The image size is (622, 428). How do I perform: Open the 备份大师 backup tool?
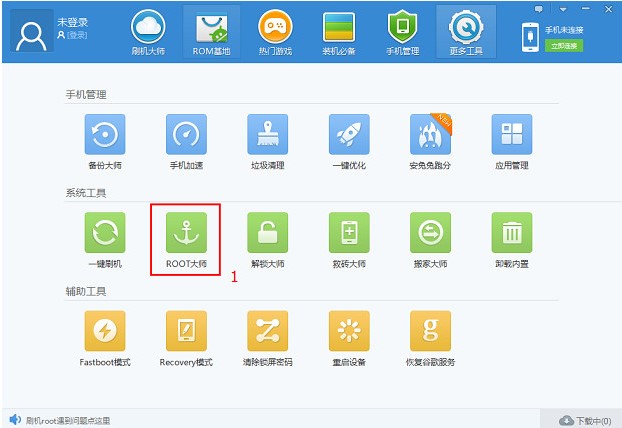105,135
